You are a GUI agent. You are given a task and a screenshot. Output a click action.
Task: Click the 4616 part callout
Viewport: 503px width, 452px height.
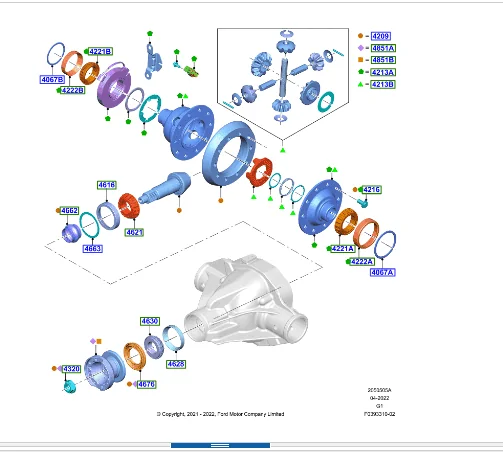click(x=107, y=185)
